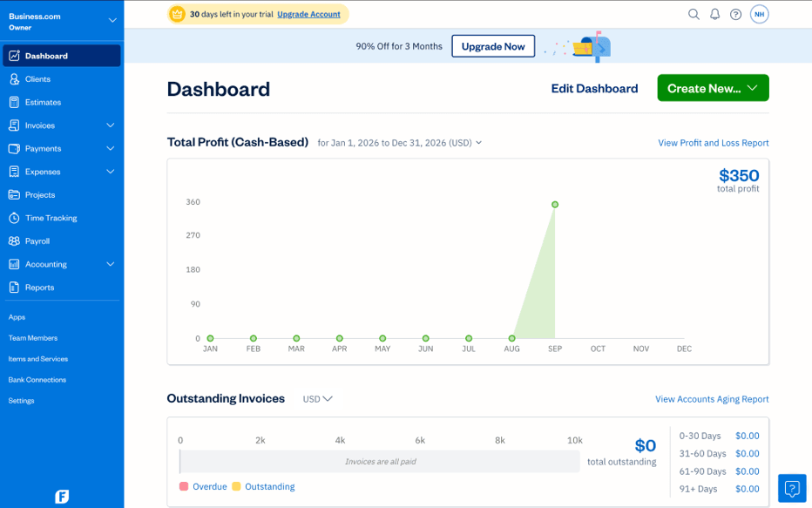
Task: Expand the Invoices submenu chevron
Action: point(111,125)
